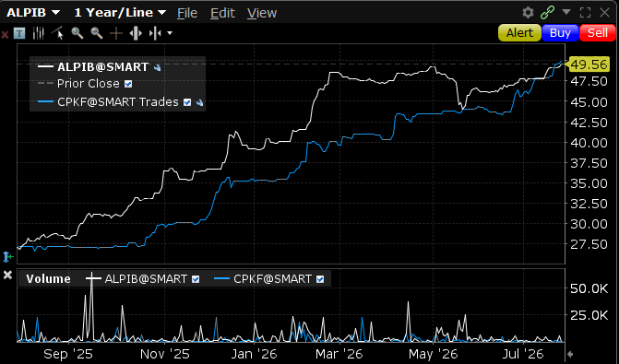
Task: Toggle the ALPIB@SMART volume checkbox
Action: [196, 279]
